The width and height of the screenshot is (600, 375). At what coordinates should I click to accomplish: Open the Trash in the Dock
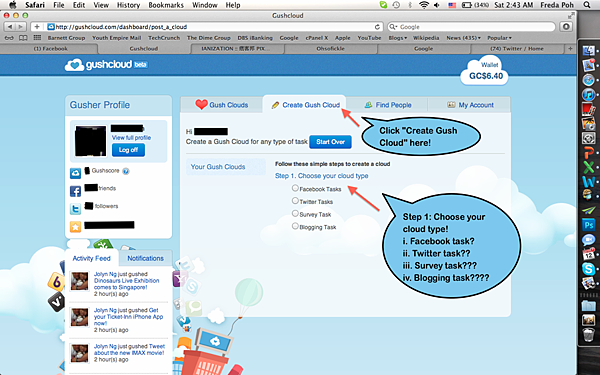(588, 334)
